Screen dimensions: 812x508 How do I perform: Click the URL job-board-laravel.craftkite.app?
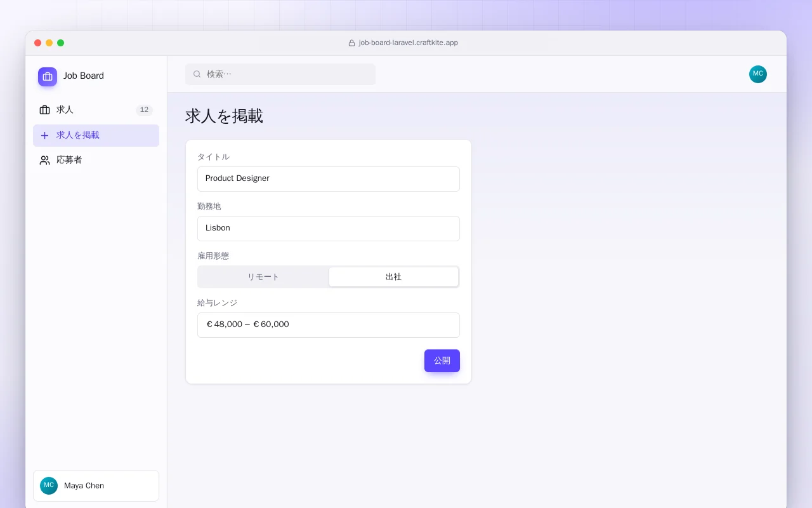tap(408, 43)
